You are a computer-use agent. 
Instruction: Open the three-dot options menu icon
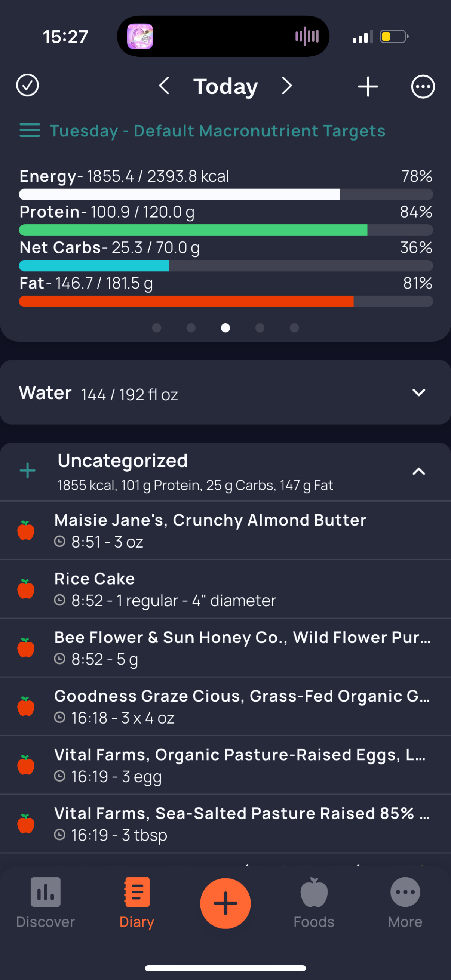click(423, 87)
